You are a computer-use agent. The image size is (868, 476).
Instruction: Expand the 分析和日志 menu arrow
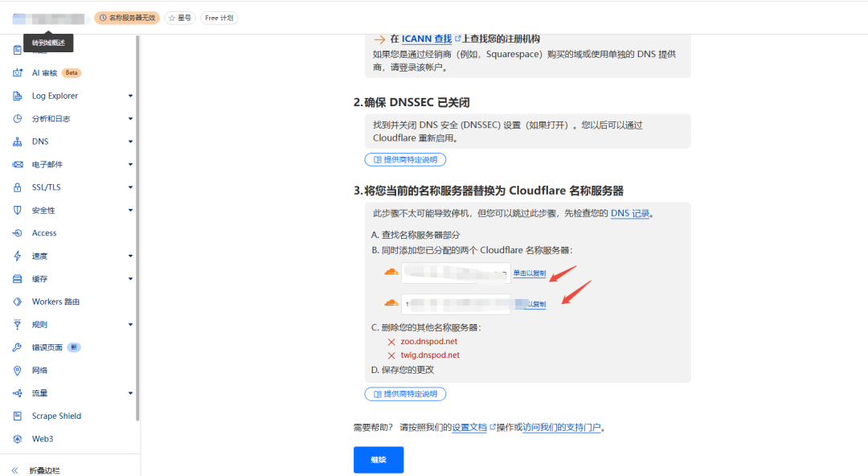[x=131, y=118]
